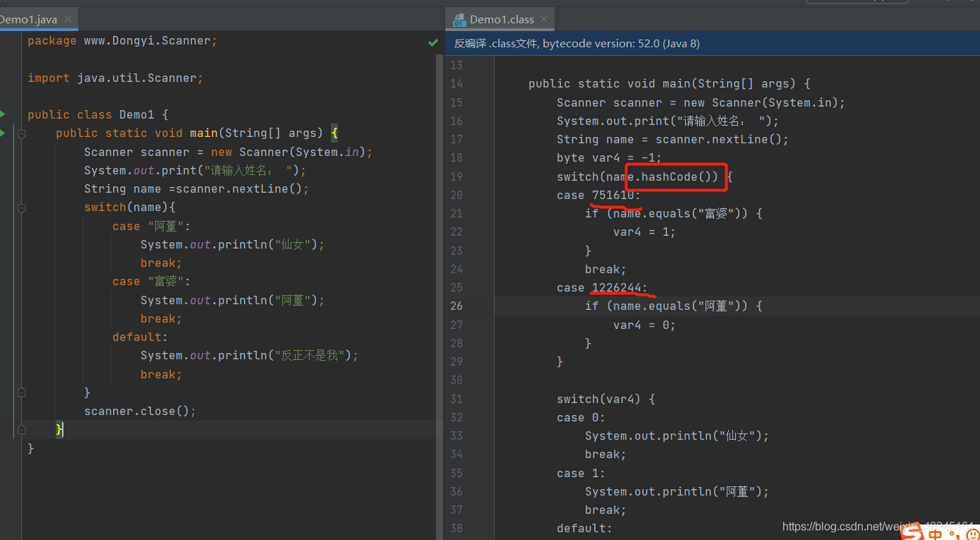Run the Demo1 class from gutter arrow
The height and width of the screenshot is (540, 980).
tap(3, 114)
